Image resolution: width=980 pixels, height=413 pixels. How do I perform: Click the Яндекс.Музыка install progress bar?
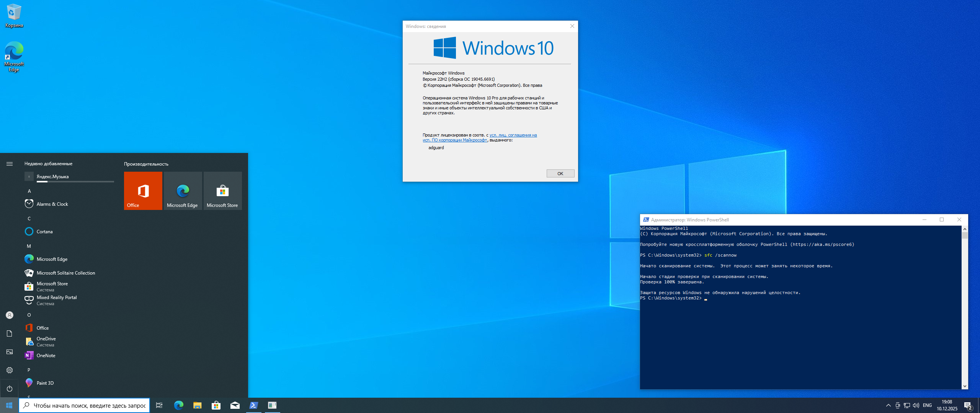pyautogui.click(x=75, y=182)
